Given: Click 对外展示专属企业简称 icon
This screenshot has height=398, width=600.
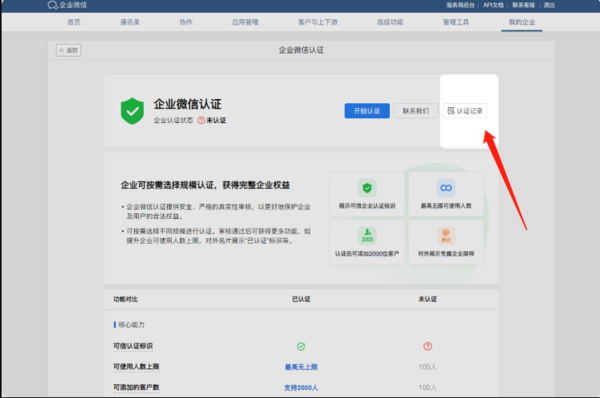Looking at the screenshot, I should tap(446, 235).
